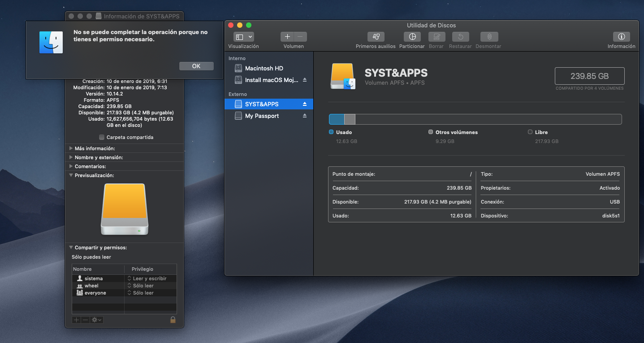This screenshot has width=644, height=343.
Task: Select the everyone row in permissions table
Action: (95, 293)
